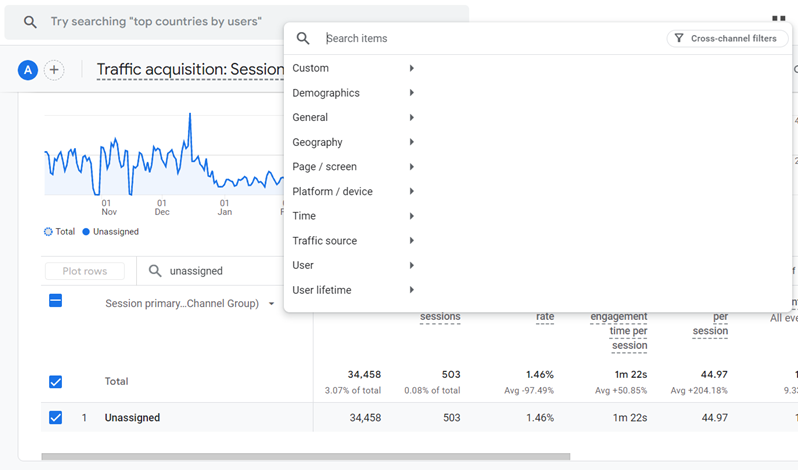Click the Unassigned legend blue dot
Screen dimensions: 798x470
[86, 232]
